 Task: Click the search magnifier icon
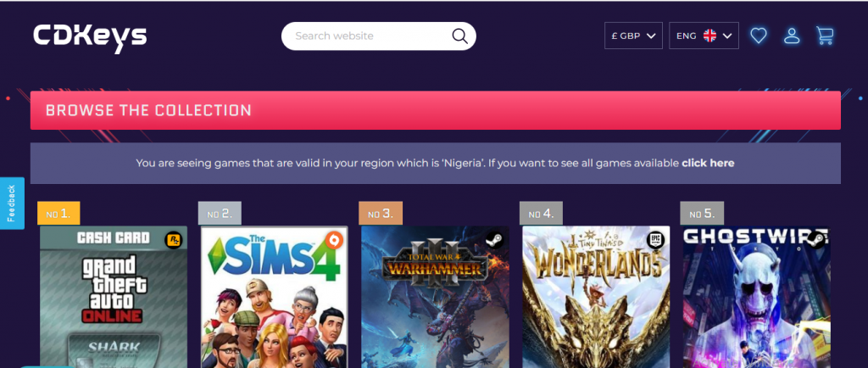point(459,36)
